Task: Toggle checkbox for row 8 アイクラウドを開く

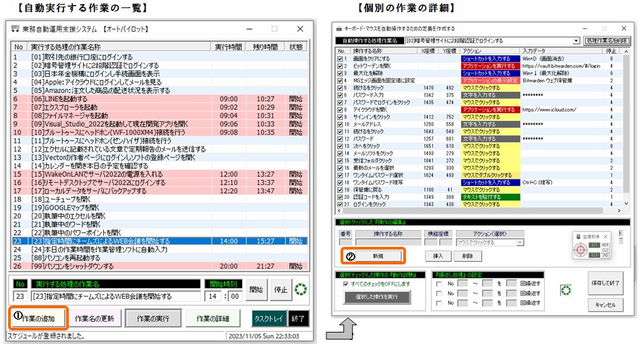Action: click(x=340, y=110)
